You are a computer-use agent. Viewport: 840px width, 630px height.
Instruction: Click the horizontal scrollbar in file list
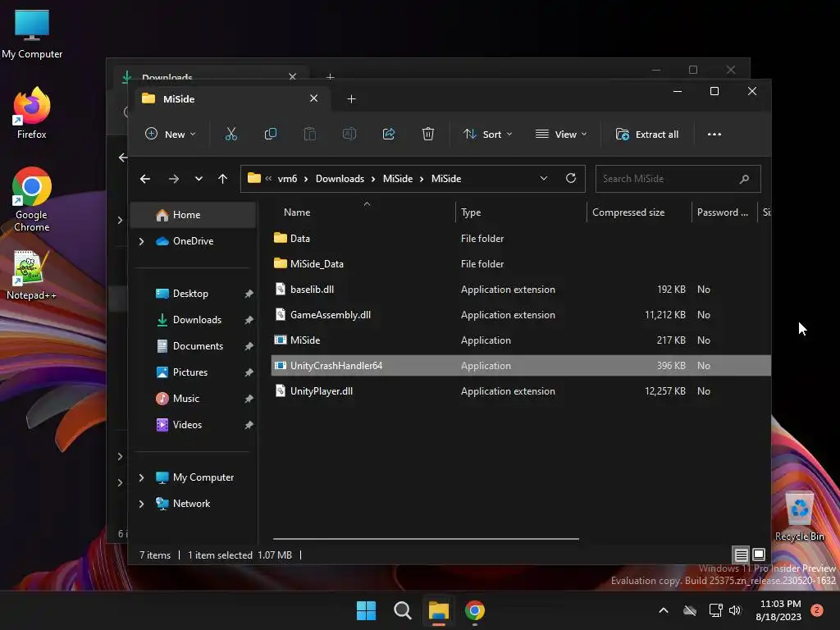[x=426, y=538]
